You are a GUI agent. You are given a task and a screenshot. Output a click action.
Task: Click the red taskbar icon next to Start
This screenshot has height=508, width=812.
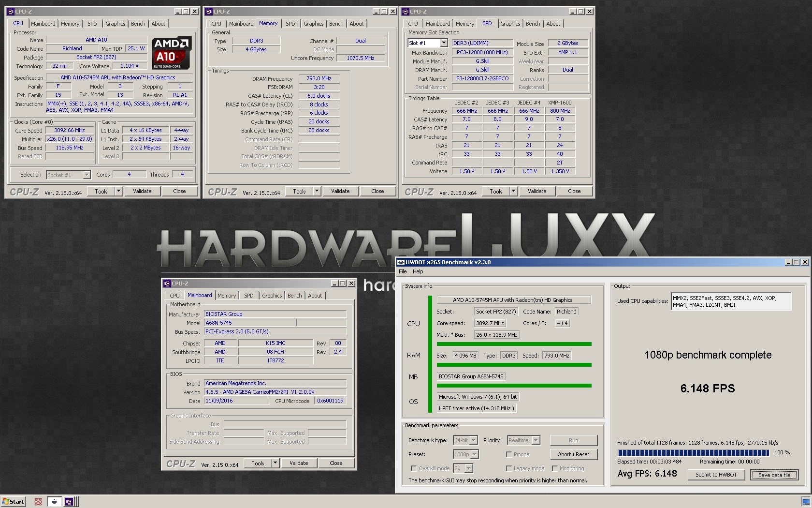point(38,502)
